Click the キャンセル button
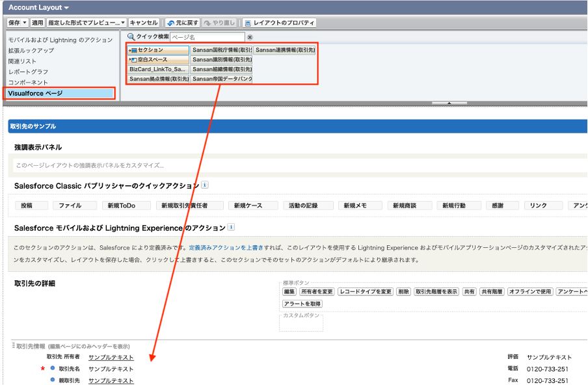Image resolution: width=588 pixels, height=385 pixels. pyautogui.click(x=144, y=23)
